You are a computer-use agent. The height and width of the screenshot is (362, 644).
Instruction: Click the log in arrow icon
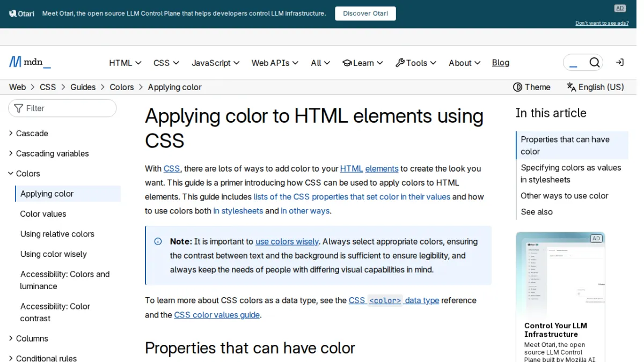(x=620, y=63)
